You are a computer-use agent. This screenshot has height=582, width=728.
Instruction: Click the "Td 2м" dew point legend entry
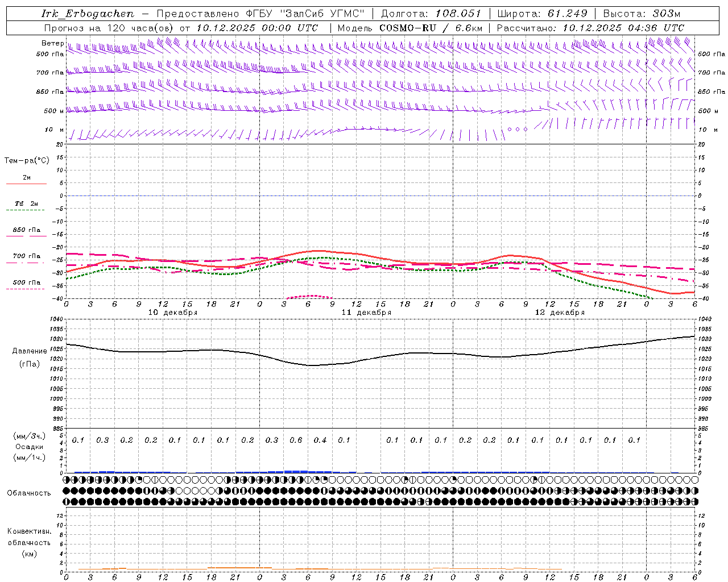(26, 203)
